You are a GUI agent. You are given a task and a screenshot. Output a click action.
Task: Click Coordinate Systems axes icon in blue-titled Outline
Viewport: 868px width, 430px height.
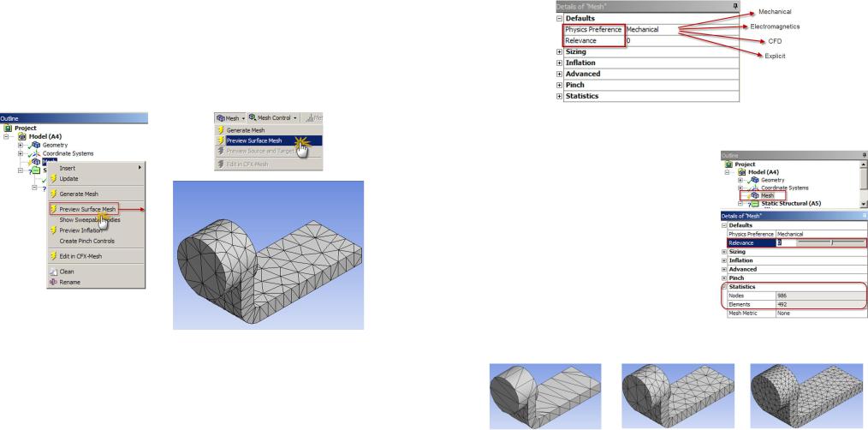coord(36,153)
